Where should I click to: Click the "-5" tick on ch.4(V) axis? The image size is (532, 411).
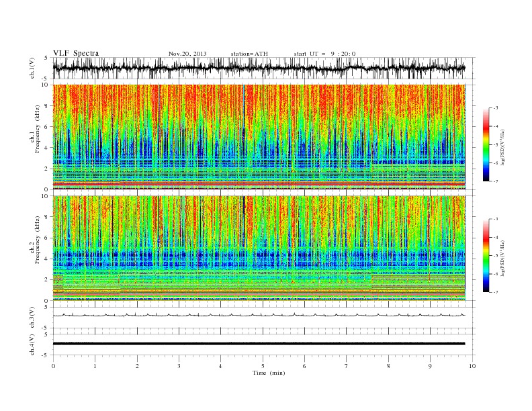[x=46, y=355]
